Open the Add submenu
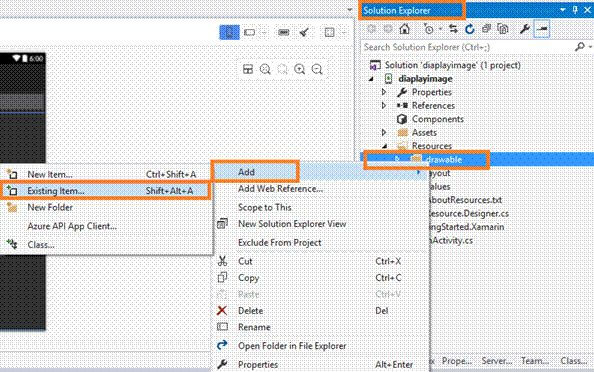 [x=321, y=172]
